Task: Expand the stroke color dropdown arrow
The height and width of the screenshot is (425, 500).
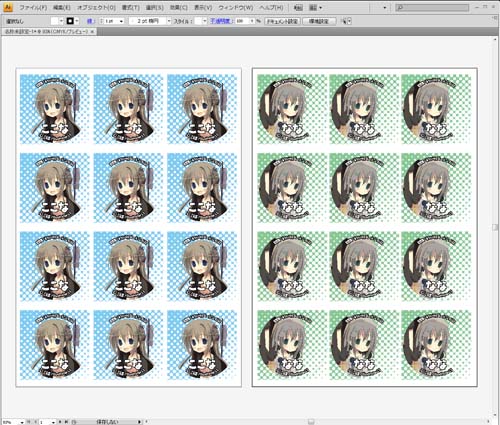Action: point(77,21)
